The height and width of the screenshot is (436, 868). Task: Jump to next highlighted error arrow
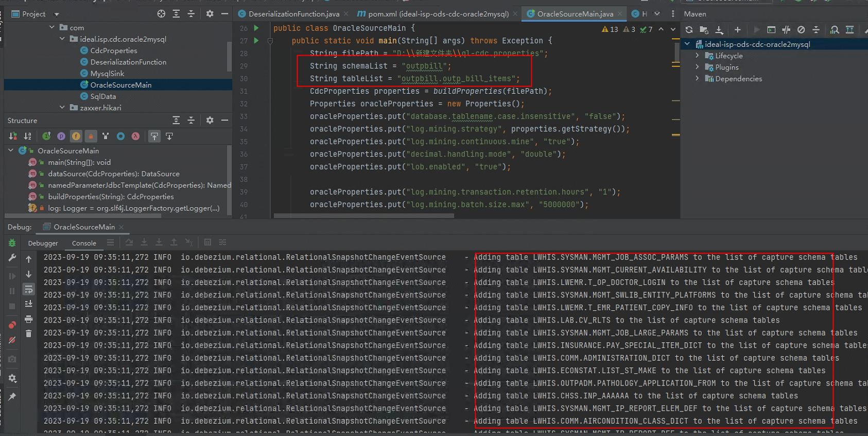[x=673, y=29]
